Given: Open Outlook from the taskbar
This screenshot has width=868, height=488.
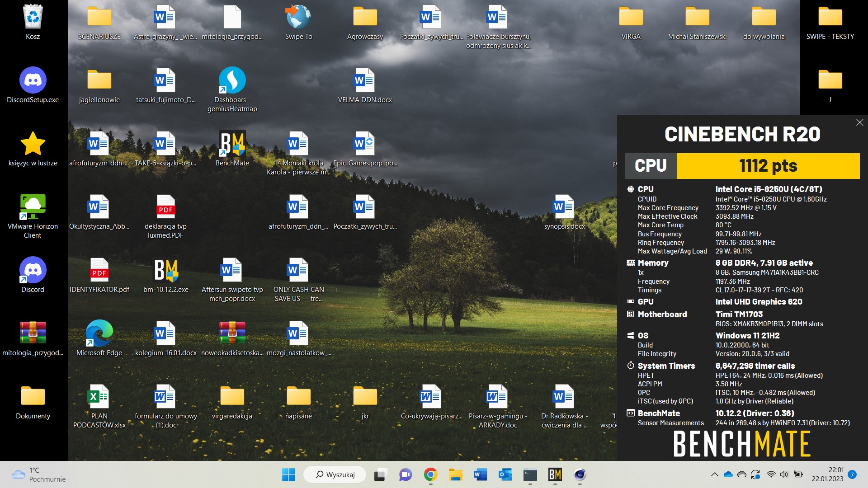Looking at the screenshot, I should 505,474.
